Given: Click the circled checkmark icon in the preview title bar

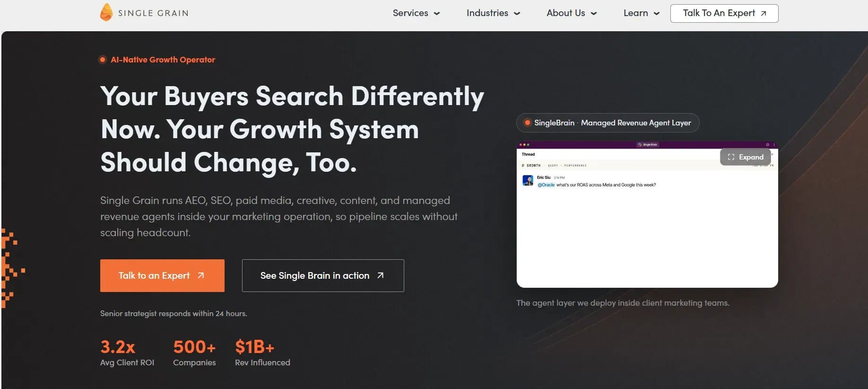Looking at the screenshot, I should tap(768, 145).
